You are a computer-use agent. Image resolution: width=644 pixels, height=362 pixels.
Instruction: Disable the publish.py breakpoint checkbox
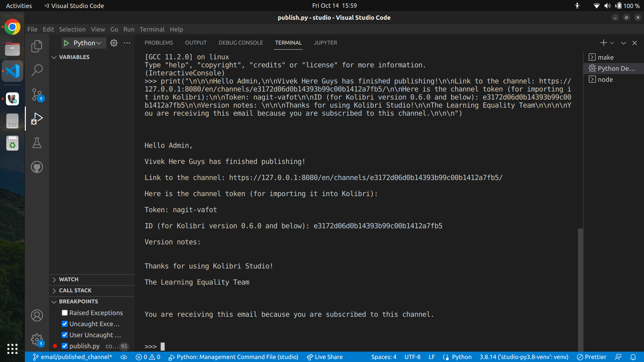coord(65,346)
